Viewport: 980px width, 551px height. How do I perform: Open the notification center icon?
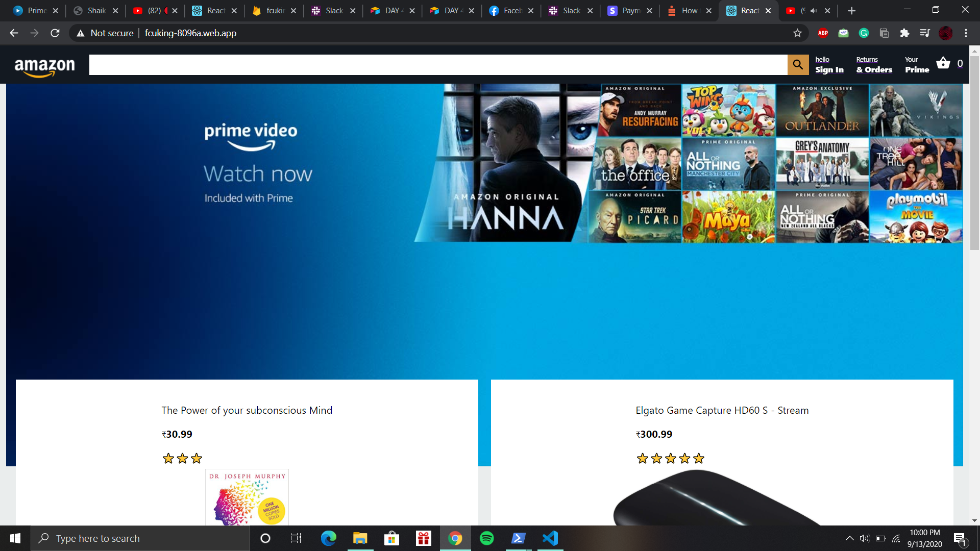pos(959,539)
